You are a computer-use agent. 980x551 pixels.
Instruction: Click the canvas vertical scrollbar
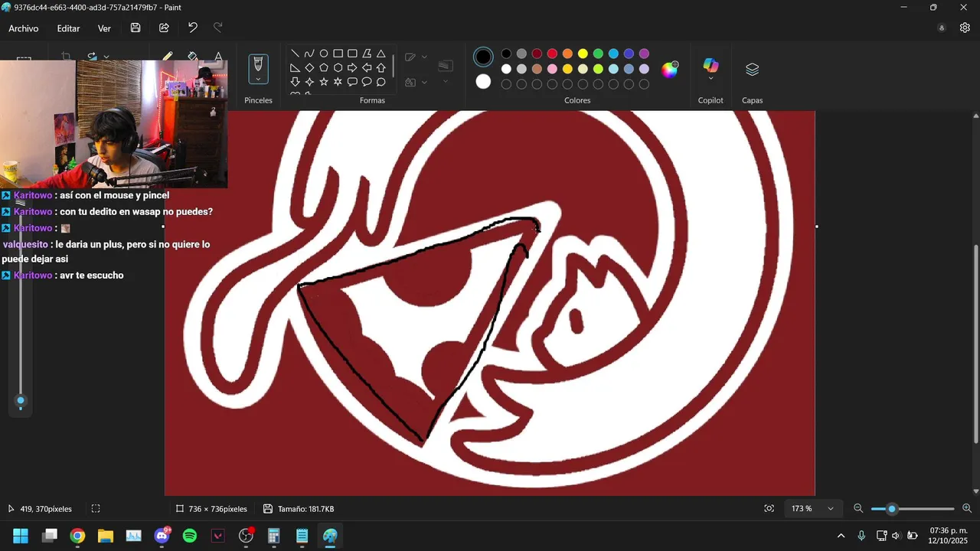pyautogui.click(x=975, y=343)
